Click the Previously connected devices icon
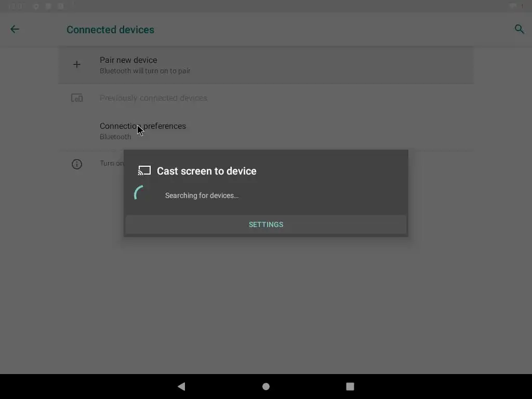The width and height of the screenshot is (532, 399). coord(77,98)
